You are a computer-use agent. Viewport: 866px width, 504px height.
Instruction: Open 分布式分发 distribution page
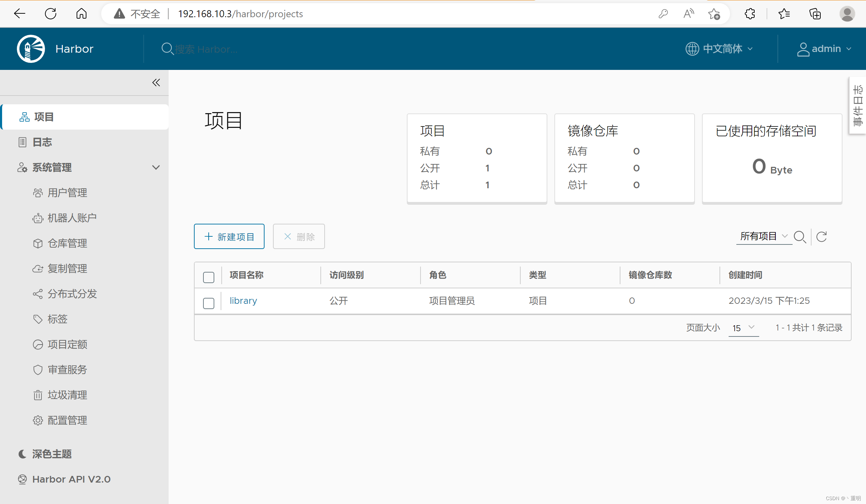(x=65, y=294)
